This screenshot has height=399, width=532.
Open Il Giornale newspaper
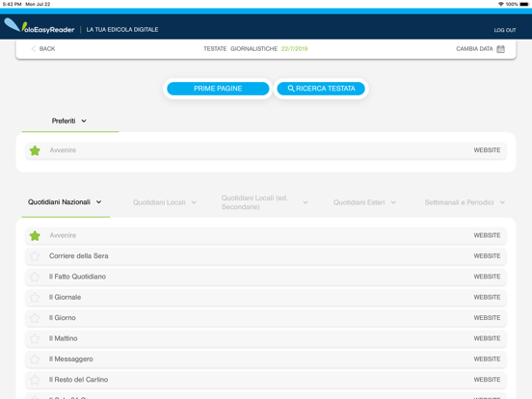click(x=65, y=298)
